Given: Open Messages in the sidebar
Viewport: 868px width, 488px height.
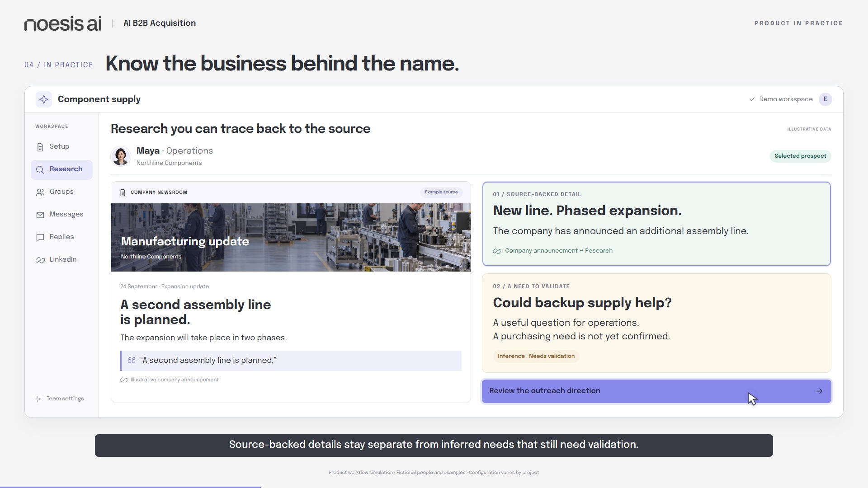Looking at the screenshot, I should click(61, 215).
